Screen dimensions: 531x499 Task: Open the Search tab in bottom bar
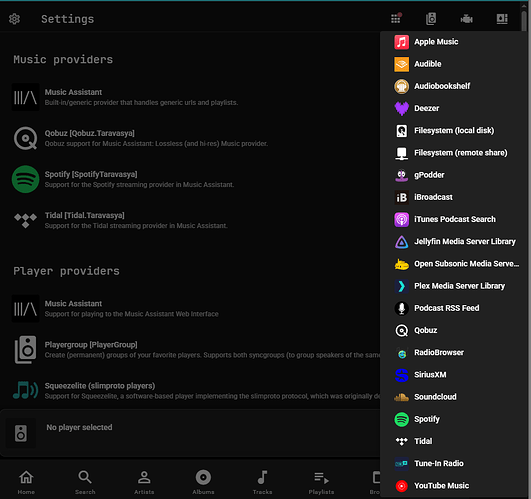(85, 482)
